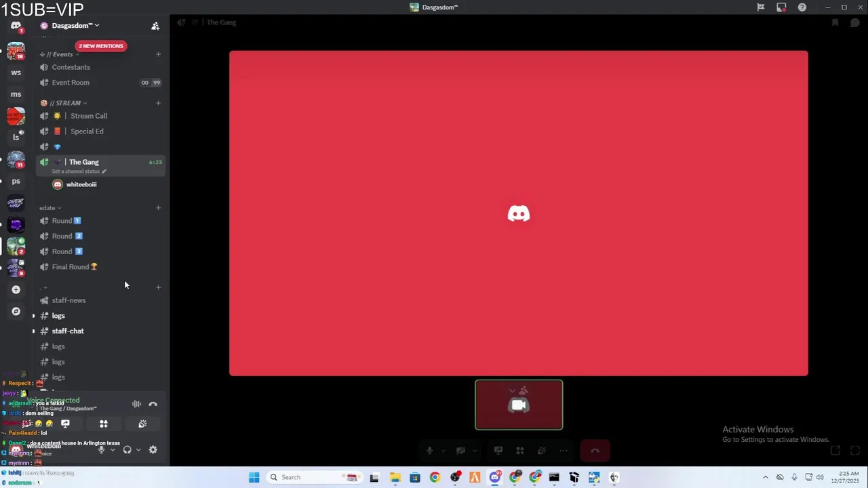This screenshot has height=488, width=868.
Task: Collapse the edate category
Action: click(x=50, y=208)
